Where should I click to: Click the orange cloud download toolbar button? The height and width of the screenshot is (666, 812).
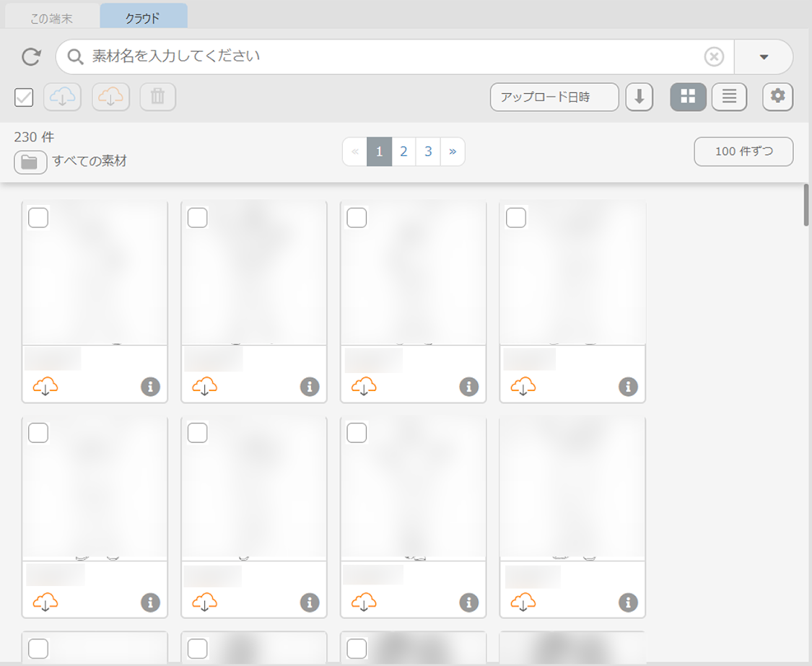pyautogui.click(x=111, y=97)
